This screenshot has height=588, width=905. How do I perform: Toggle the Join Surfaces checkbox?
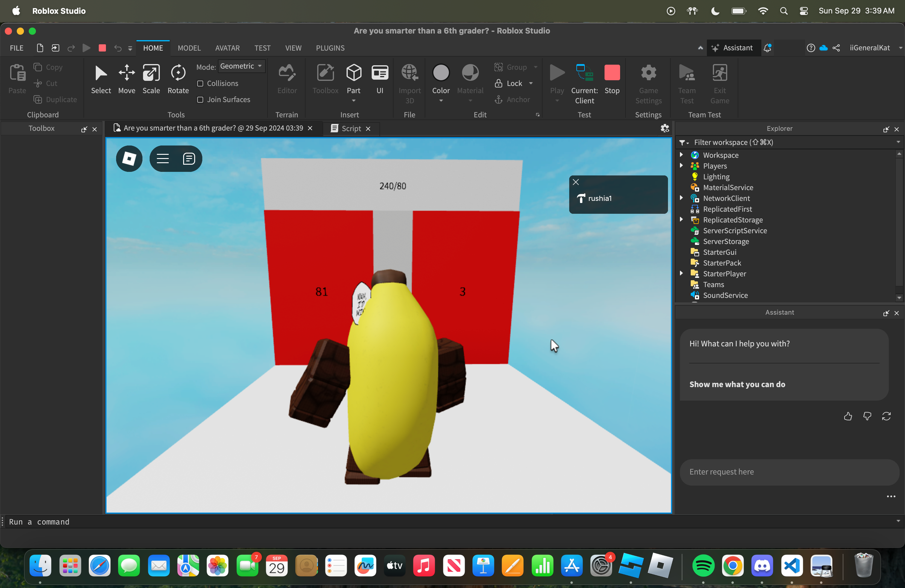(x=201, y=100)
